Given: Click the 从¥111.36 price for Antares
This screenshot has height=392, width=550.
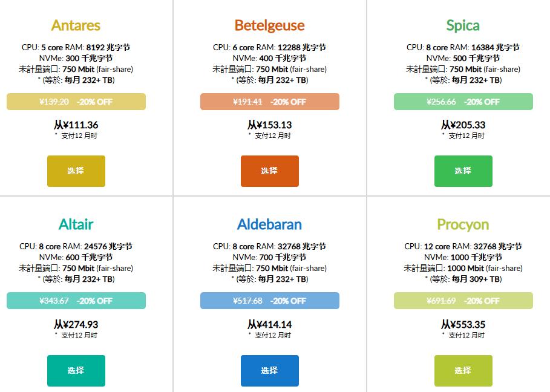Looking at the screenshot, I should [76, 125].
